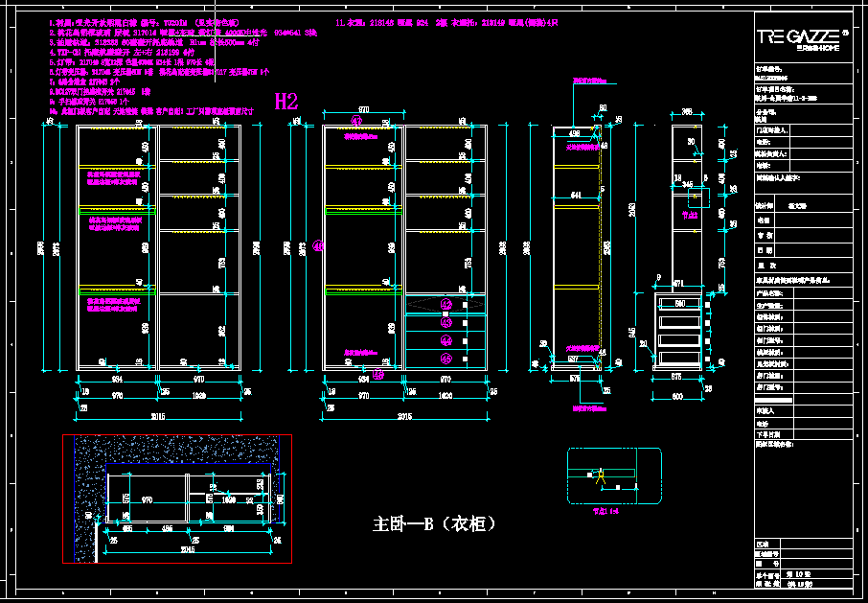Select circled part number 44 on drawer
This screenshot has width=868, height=603.
(446, 340)
